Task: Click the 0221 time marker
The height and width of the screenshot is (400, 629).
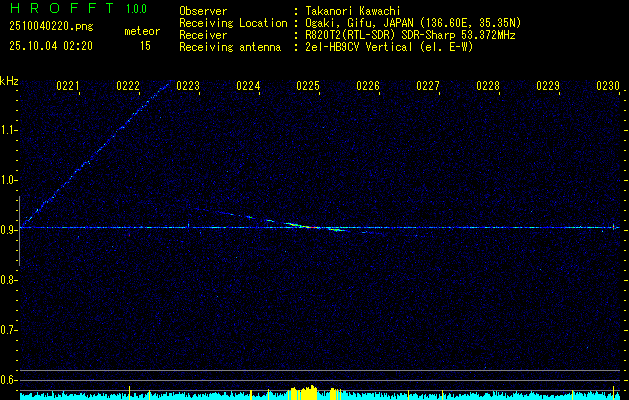Action: coord(68,86)
